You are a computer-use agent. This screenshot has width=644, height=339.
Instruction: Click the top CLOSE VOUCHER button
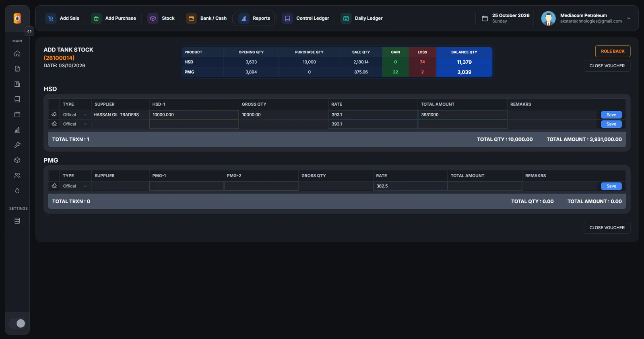(x=607, y=66)
